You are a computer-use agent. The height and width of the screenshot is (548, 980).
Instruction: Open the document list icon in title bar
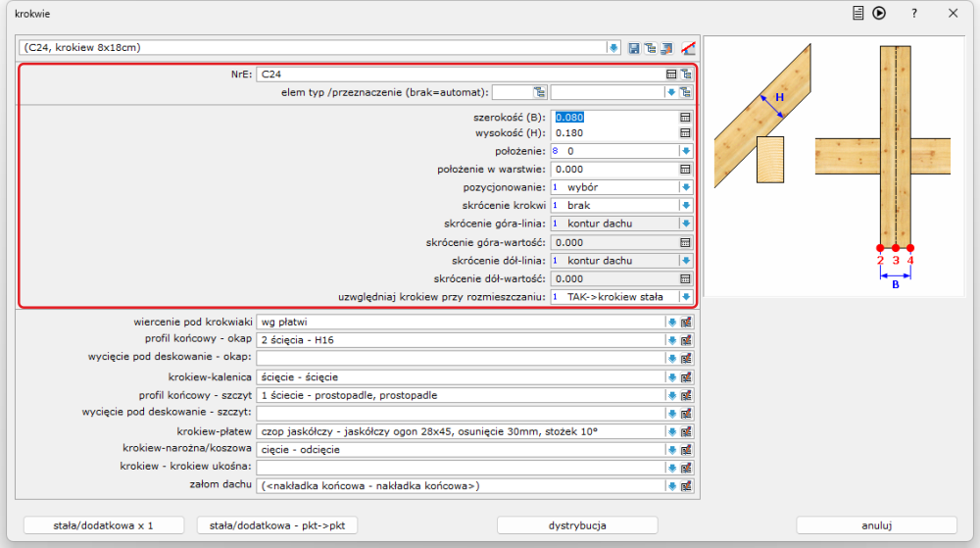coord(858,14)
